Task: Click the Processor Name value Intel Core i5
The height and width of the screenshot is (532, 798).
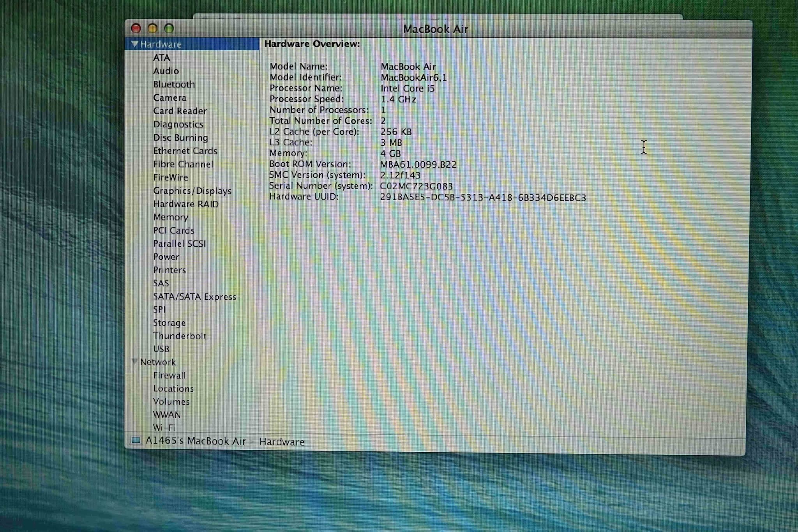Action: [408, 88]
